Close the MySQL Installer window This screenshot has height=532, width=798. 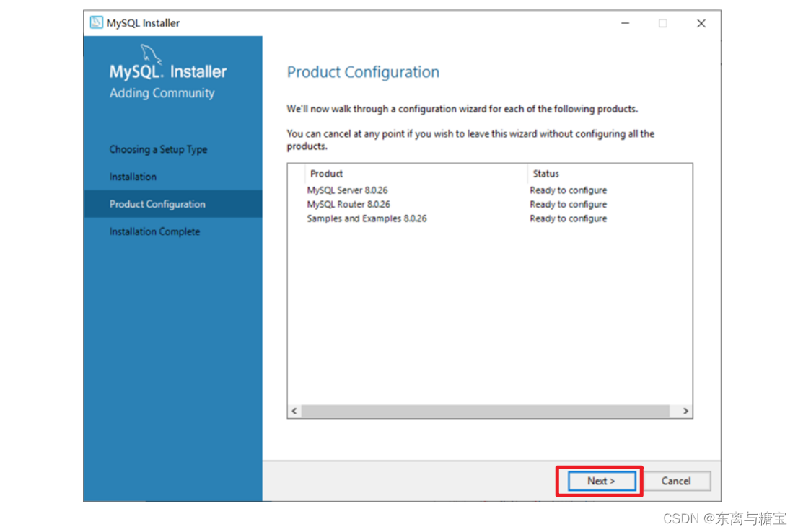(701, 23)
